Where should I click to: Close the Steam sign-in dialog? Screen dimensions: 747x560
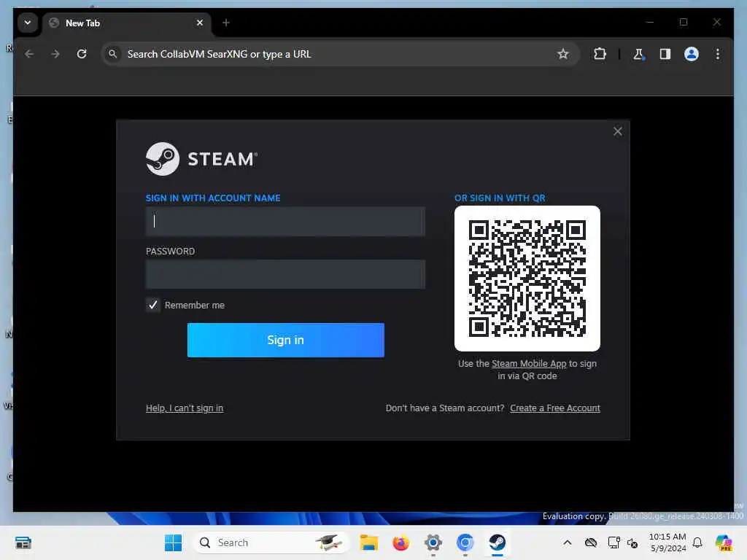617,131
